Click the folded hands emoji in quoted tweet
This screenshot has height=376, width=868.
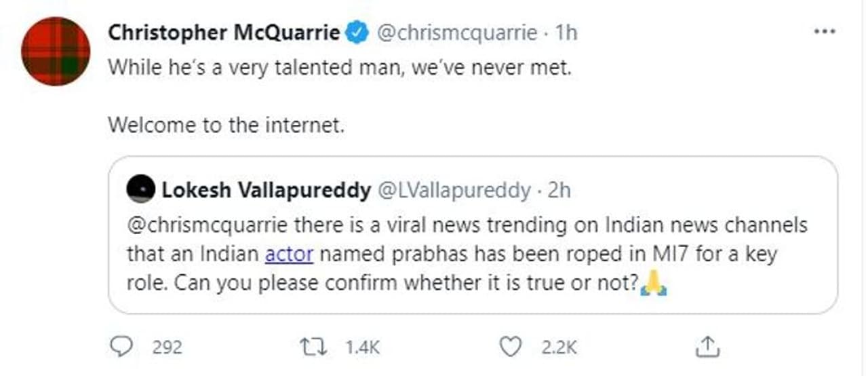654,284
